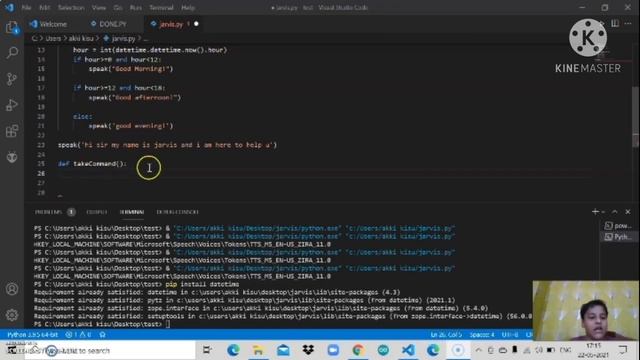Screen dimensions: 640x360
Task: Switch to the Output panel tab
Action: click(x=97, y=212)
